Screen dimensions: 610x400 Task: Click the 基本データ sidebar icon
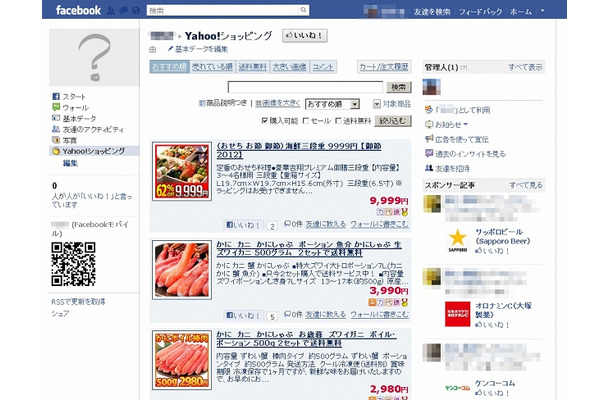56,118
